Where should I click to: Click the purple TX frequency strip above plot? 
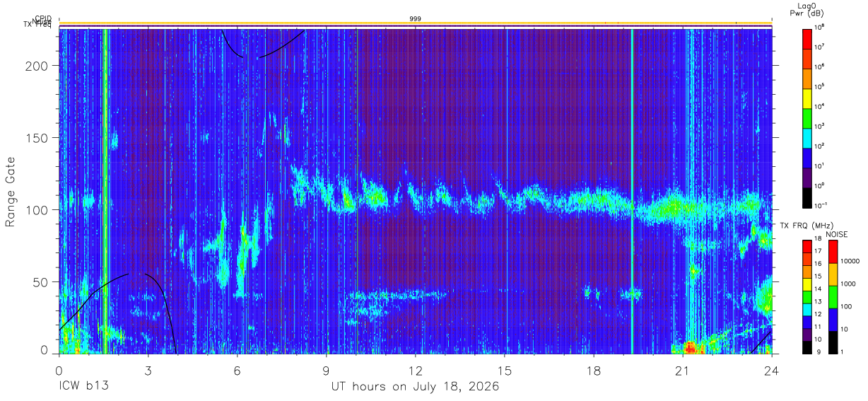416,27
